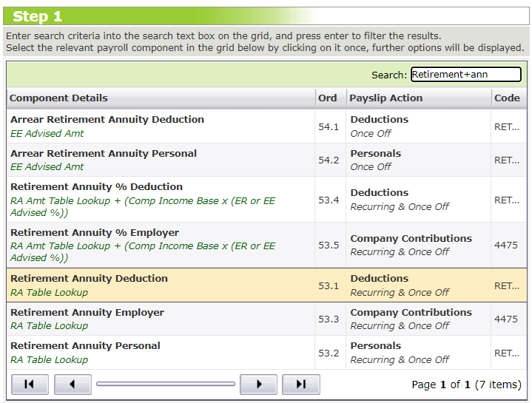The image size is (532, 403).
Task: Focus the Search text box
Action: (465, 75)
